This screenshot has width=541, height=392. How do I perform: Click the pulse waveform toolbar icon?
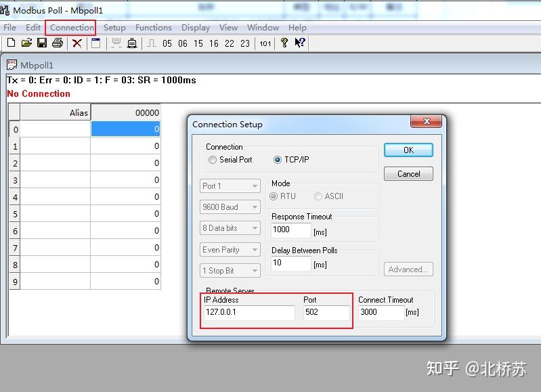[x=152, y=43]
